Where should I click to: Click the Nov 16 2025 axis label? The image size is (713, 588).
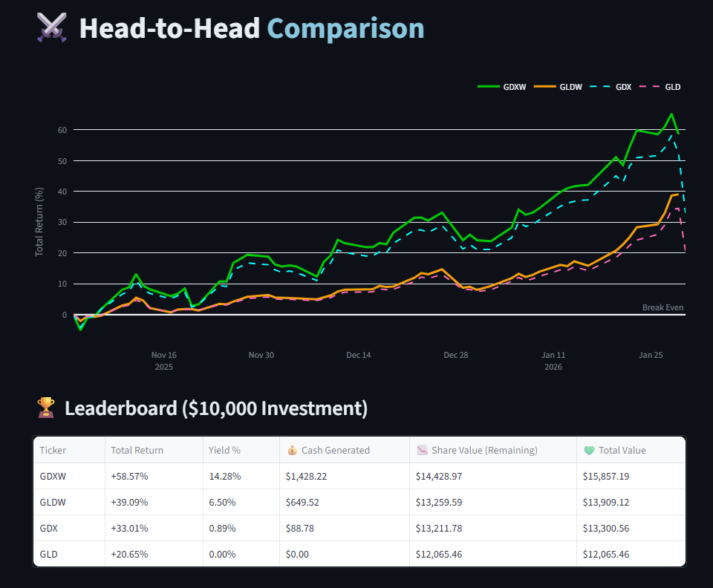(x=163, y=361)
